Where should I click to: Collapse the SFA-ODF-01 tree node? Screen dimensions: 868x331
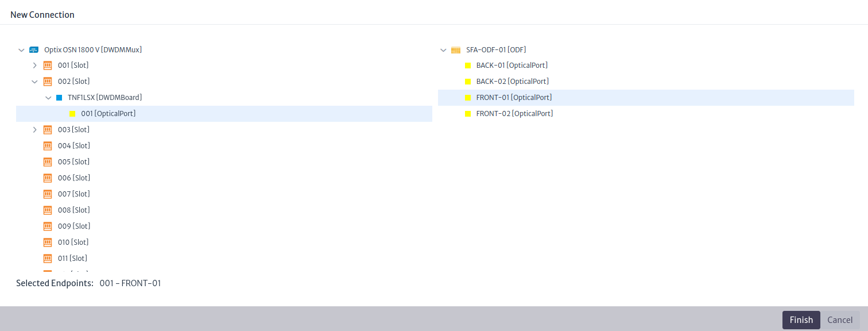click(x=443, y=49)
